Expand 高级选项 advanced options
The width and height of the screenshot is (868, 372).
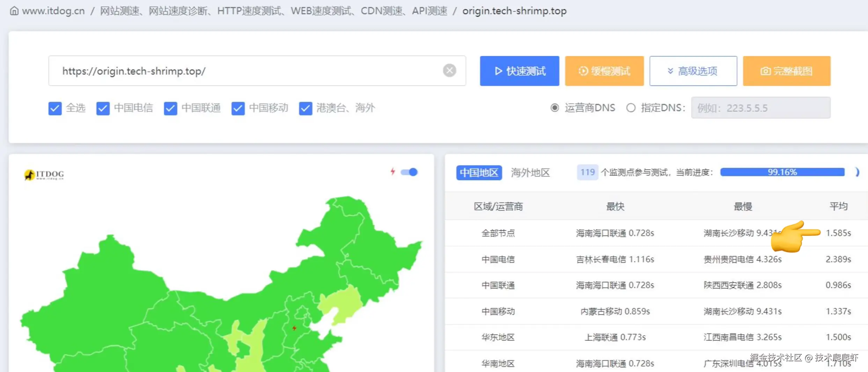pyautogui.click(x=693, y=71)
